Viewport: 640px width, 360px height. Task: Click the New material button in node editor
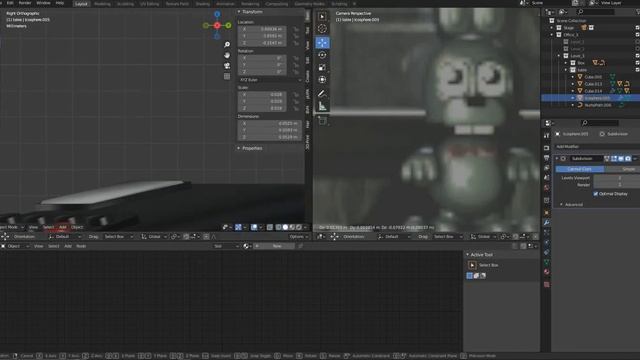click(274, 246)
